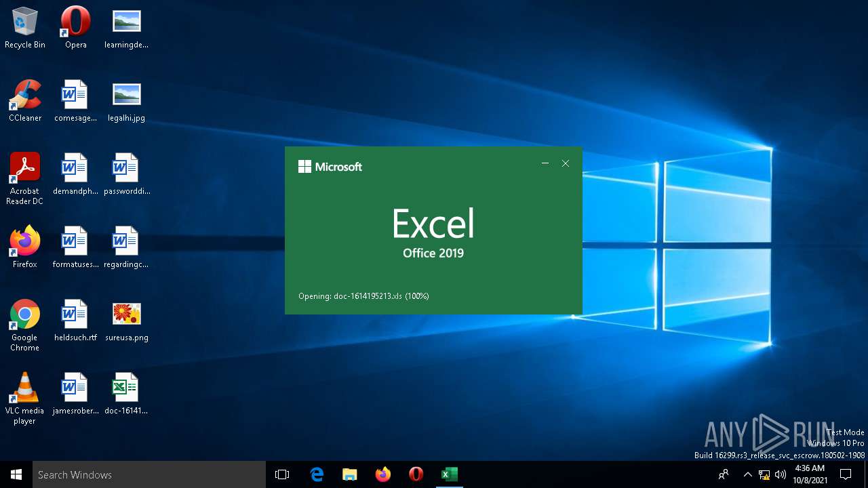Select the heldsuch.rtf file
Viewport: 868px width, 488px height.
[76, 321]
